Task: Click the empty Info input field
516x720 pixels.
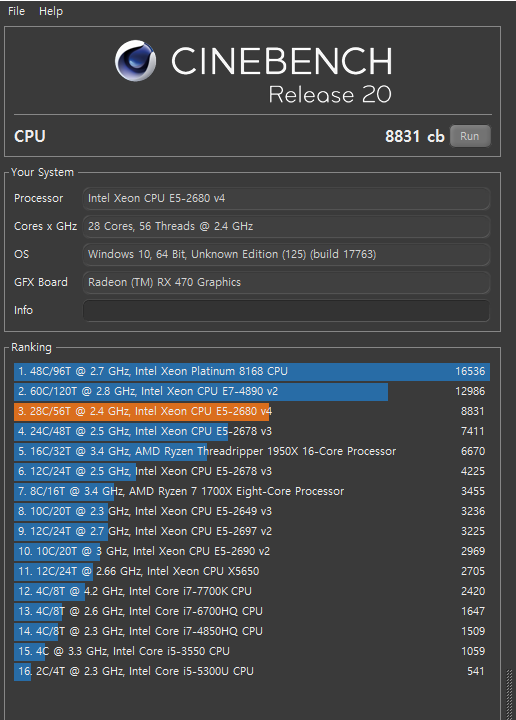Action: [286, 310]
